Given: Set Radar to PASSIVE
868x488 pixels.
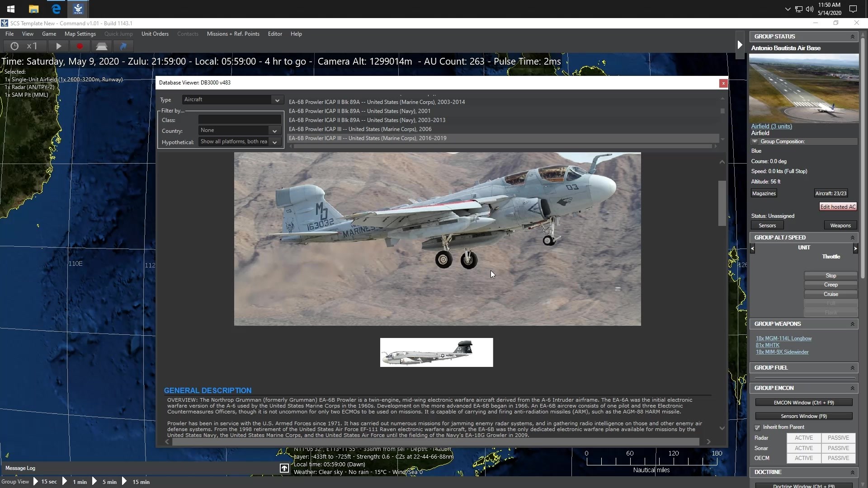Looking at the screenshot, I should [838, 438].
